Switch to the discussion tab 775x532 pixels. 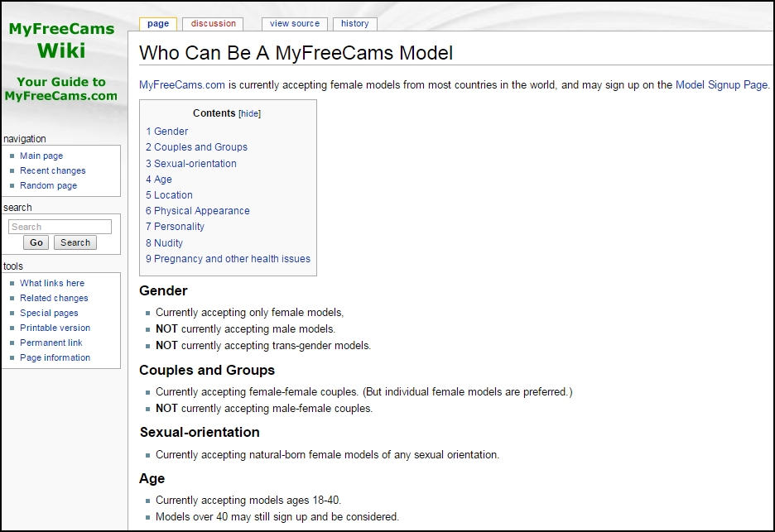pos(213,24)
